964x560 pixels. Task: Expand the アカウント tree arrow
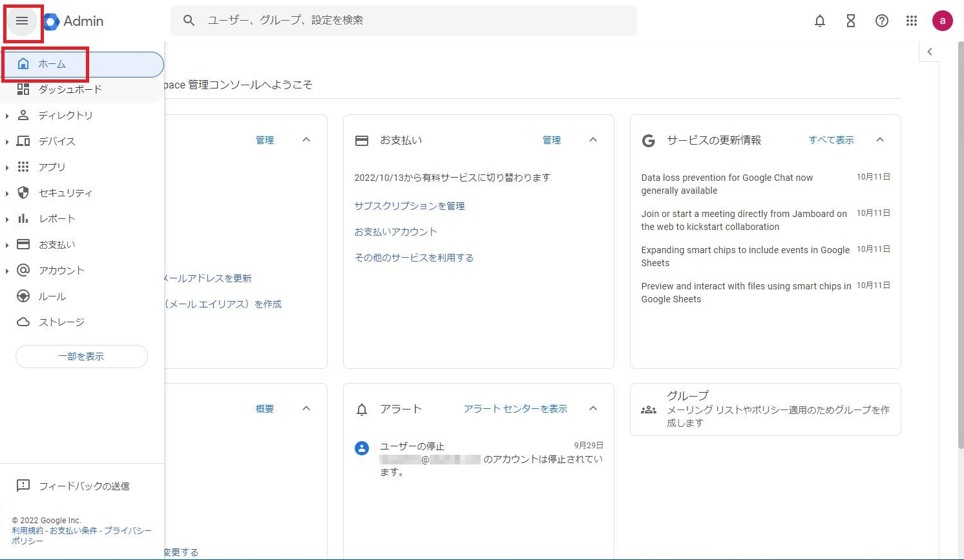point(7,271)
